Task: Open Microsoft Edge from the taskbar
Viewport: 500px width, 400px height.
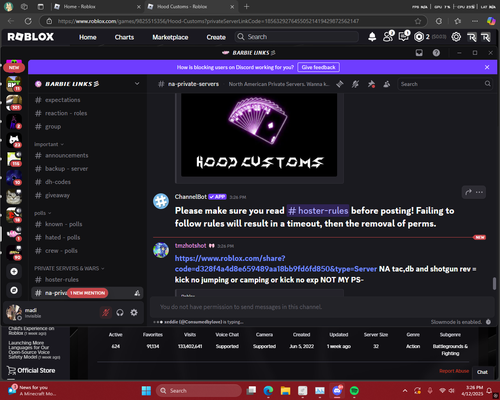Action: point(268,390)
